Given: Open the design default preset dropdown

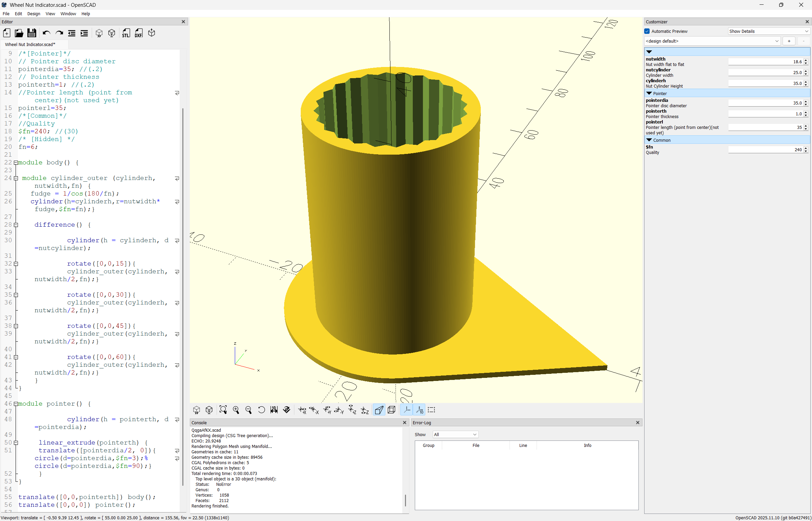Looking at the screenshot, I should click(x=712, y=41).
